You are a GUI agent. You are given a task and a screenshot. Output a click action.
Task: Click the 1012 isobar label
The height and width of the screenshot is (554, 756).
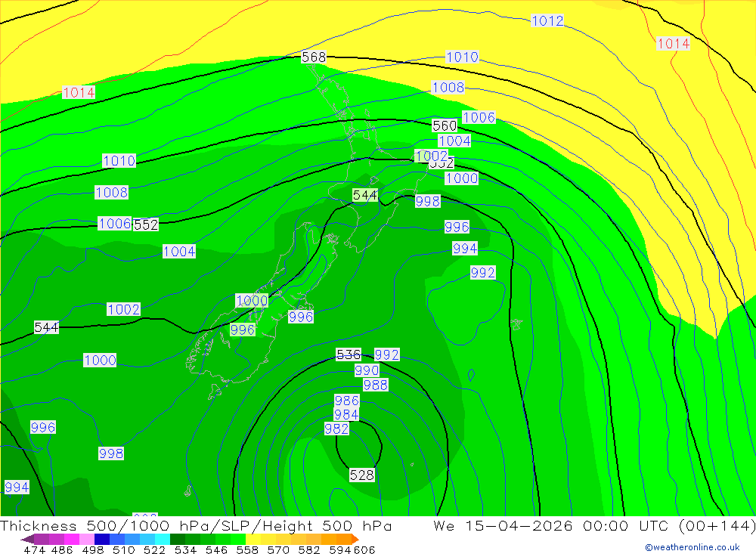point(547,20)
